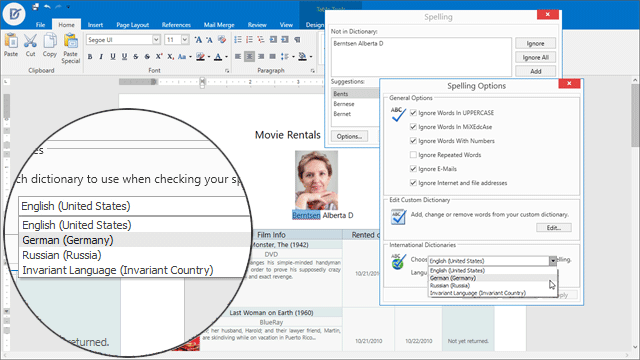Uncheck Ignore Words In MiXEdcAse
Image resolution: width=640 pixels, height=360 pixels.
coord(413,127)
